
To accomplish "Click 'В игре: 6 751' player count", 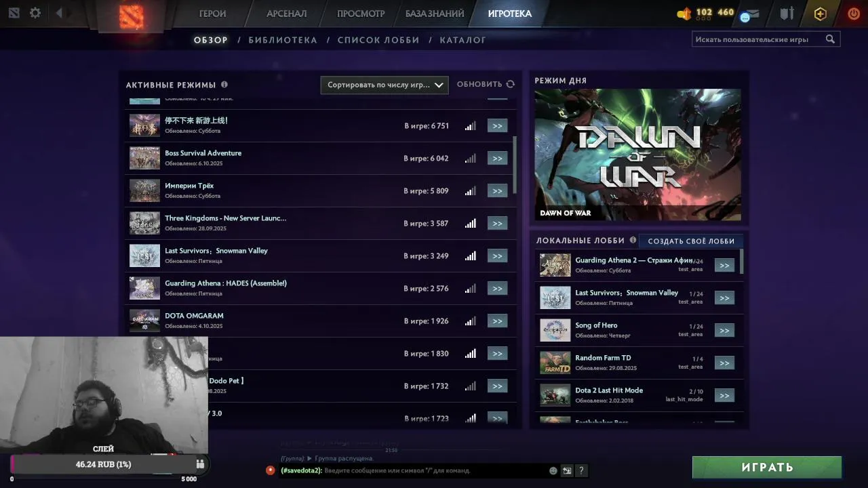I will pyautogui.click(x=427, y=126).
